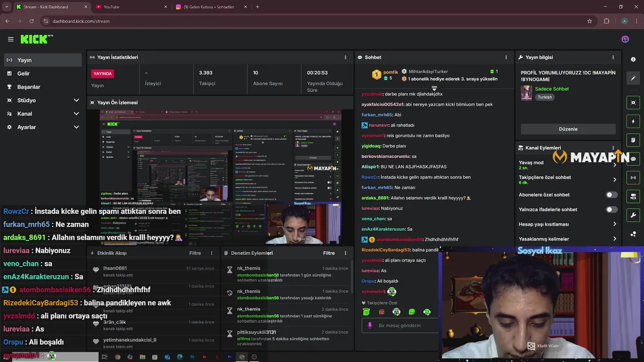
Task: Toggle the moderation notes panel icon
Action: click(633, 140)
